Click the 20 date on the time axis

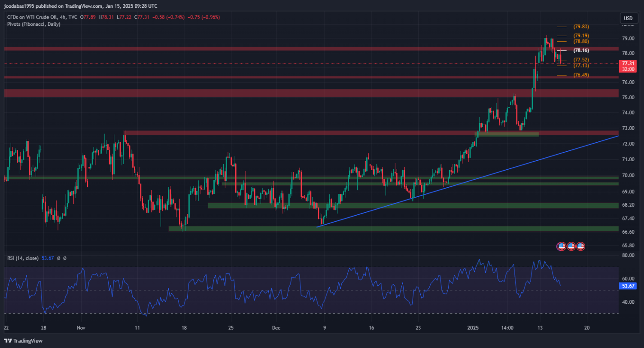[x=587, y=328]
